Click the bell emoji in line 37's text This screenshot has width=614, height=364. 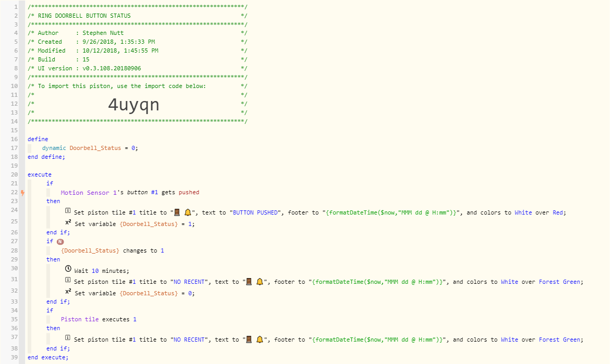click(x=260, y=340)
